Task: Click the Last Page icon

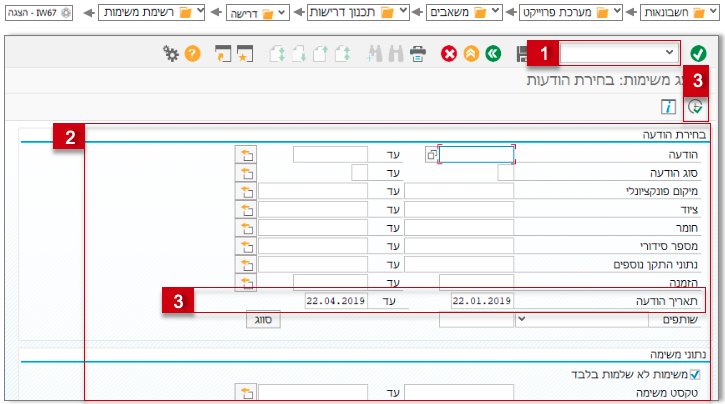Action: point(277,54)
